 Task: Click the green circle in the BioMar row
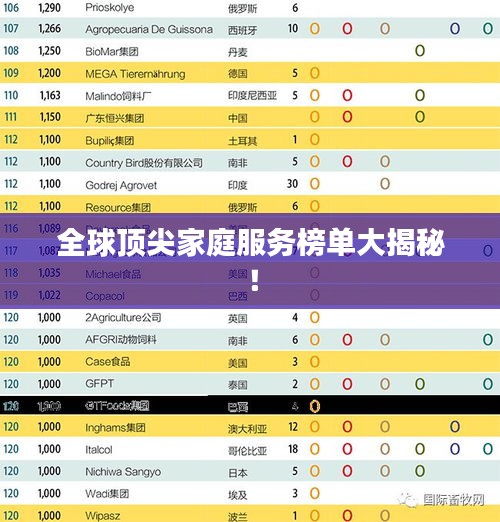[x=420, y=51]
